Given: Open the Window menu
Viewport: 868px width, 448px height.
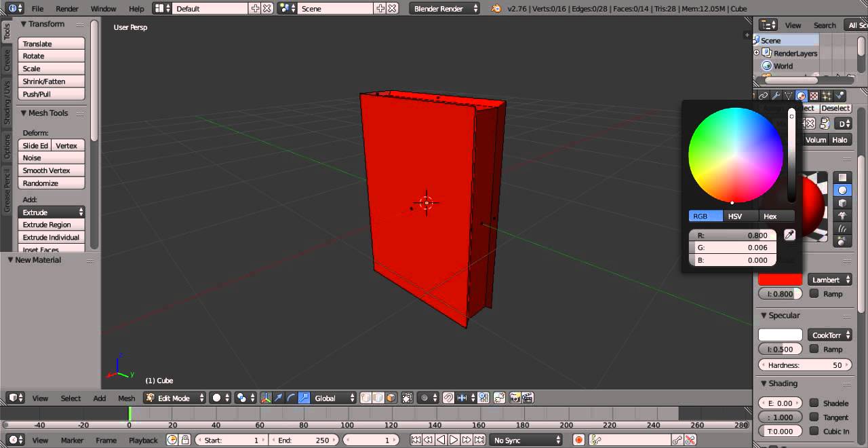Looking at the screenshot, I should pyautogui.click(x=103, y=8).
